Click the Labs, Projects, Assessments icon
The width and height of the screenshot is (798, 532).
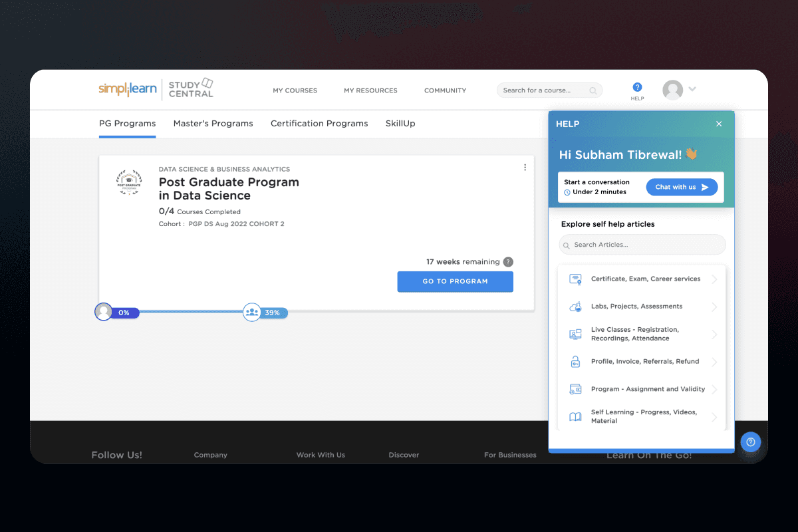(575, 307)
